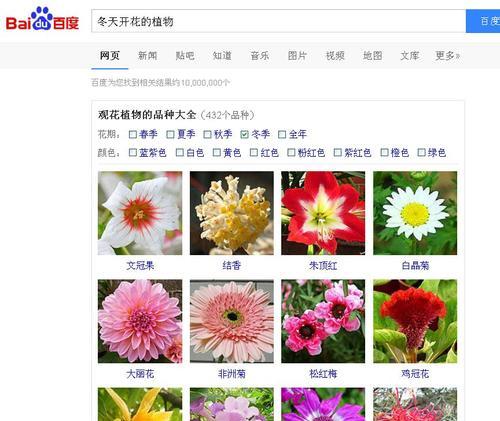Check the 蓝紫色 color checkbox
This screenshot has width=500, height=421.
(x=133, y=152)
